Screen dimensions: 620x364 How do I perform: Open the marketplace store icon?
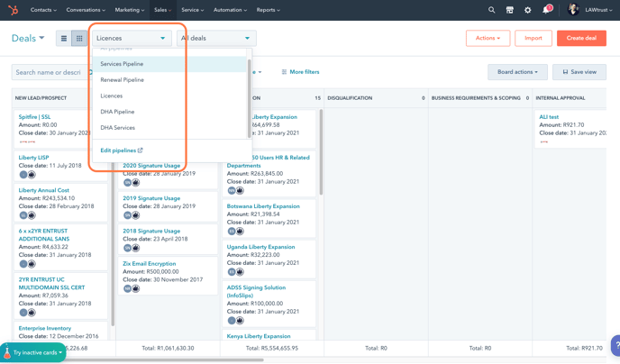pyautogui.click(x=510, y=10)
